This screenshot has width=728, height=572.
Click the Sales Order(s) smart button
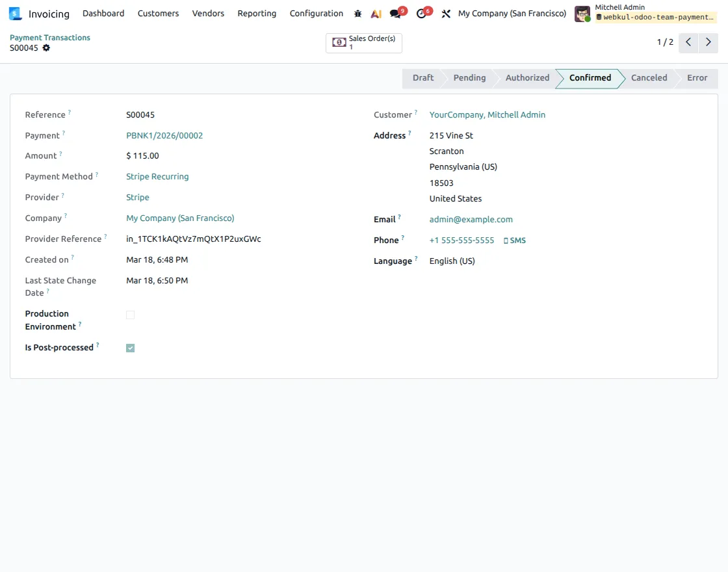(363, 42)
